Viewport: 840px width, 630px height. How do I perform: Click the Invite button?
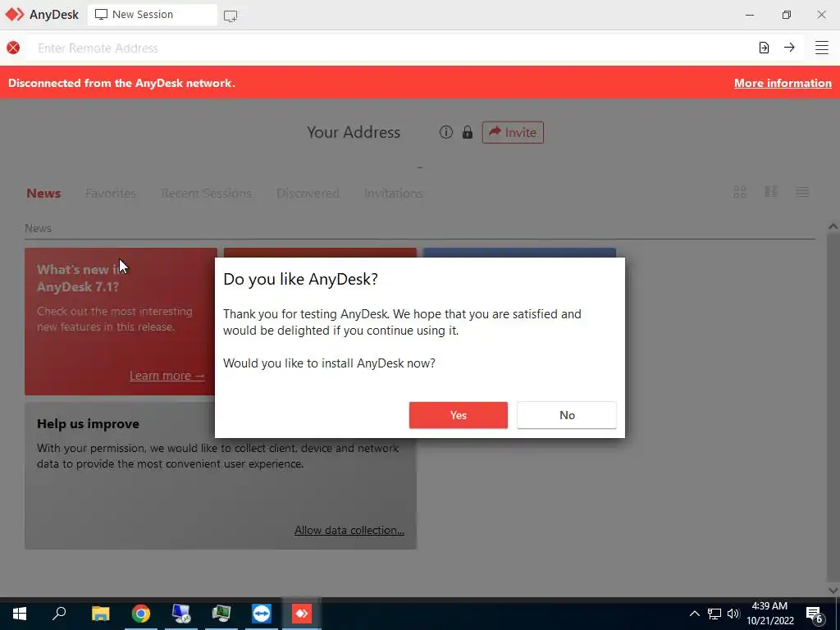(x=513, y=132)
